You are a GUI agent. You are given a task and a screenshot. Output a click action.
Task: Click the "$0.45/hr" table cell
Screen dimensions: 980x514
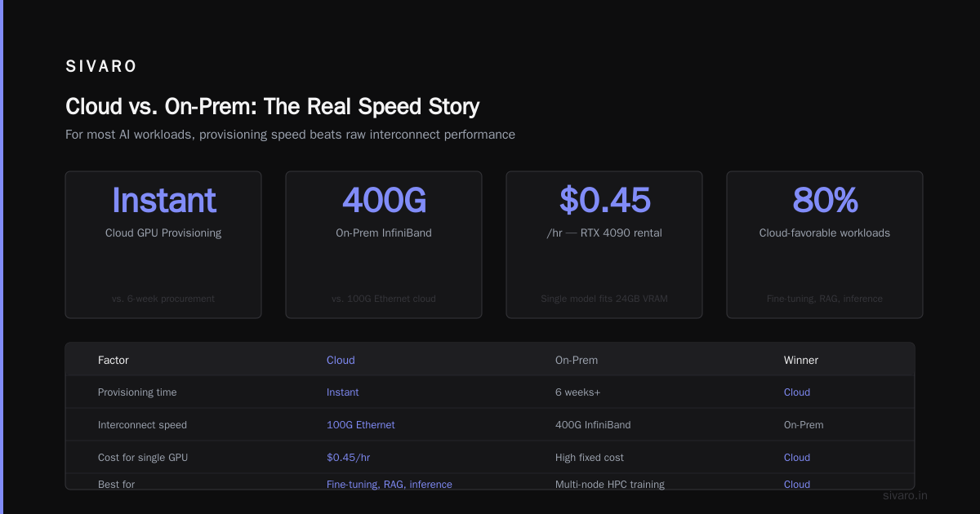[x=349, y=458]
